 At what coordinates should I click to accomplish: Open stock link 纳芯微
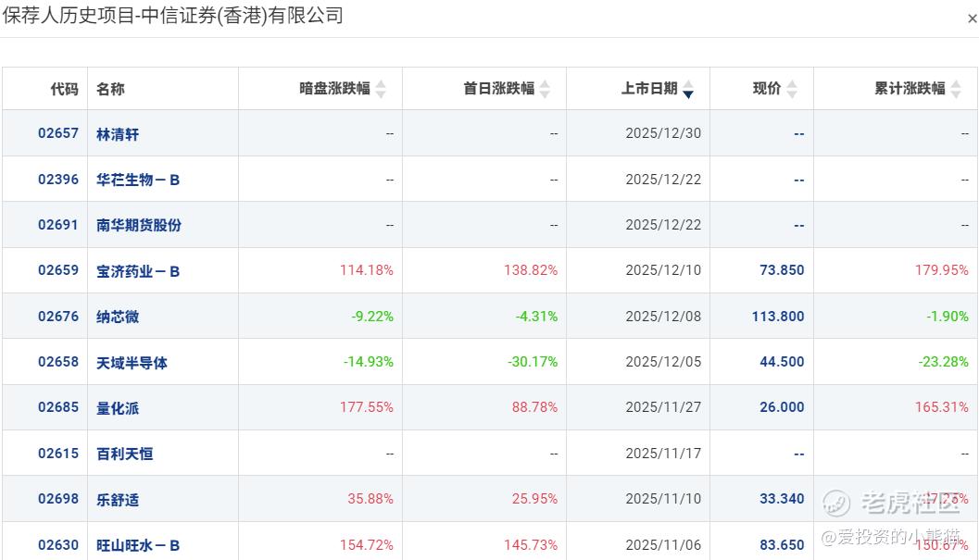click(118, 317)
